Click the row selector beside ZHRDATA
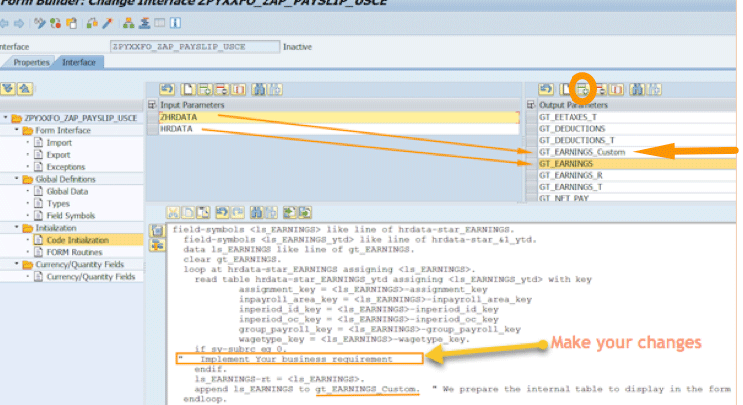The image size is (743, 405). point(152,117)
